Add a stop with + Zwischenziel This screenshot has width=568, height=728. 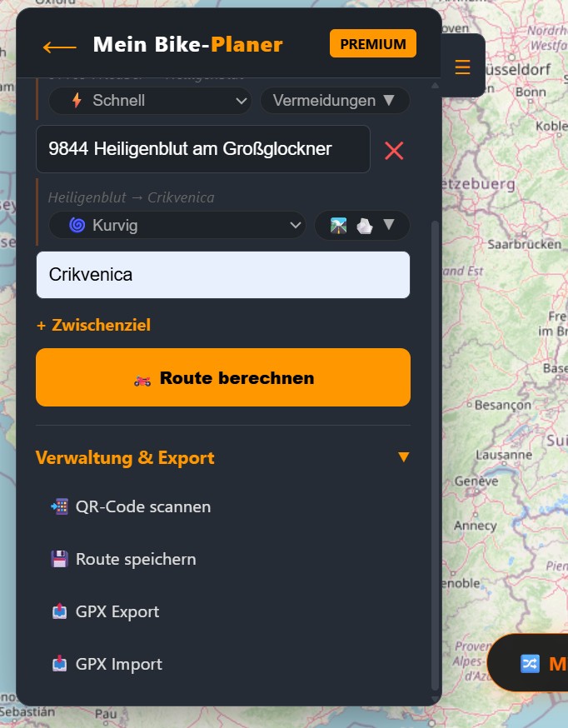[93, 325]
